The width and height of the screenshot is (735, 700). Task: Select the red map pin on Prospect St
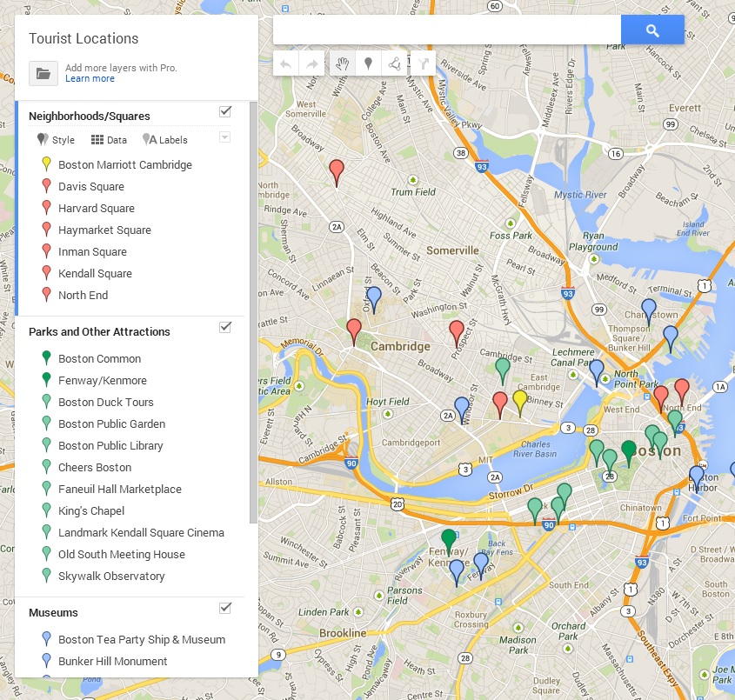click(457, 333)
